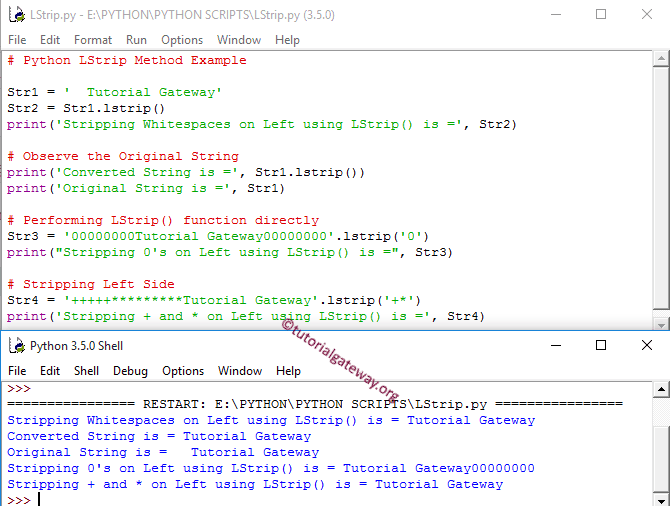Click the code line printing 'Converted String is ='
This screenshot has width=670, height=506.
point(186,173)
